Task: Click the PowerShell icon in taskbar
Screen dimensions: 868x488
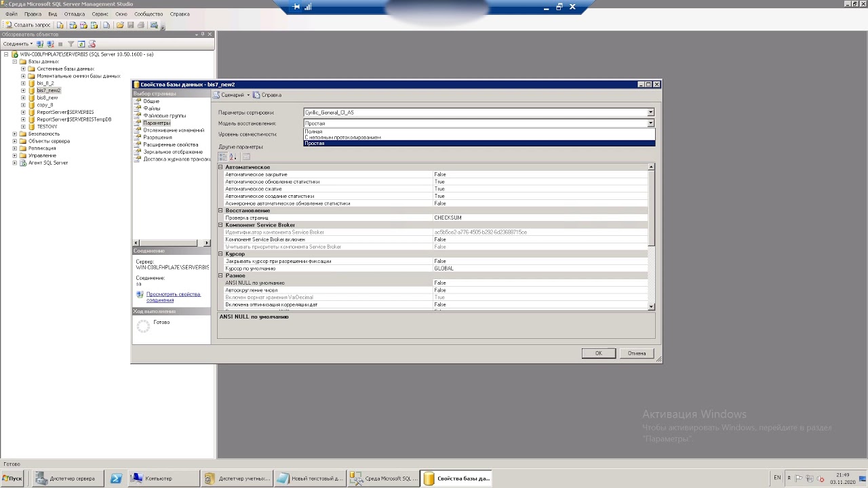Action: [116, 479]
